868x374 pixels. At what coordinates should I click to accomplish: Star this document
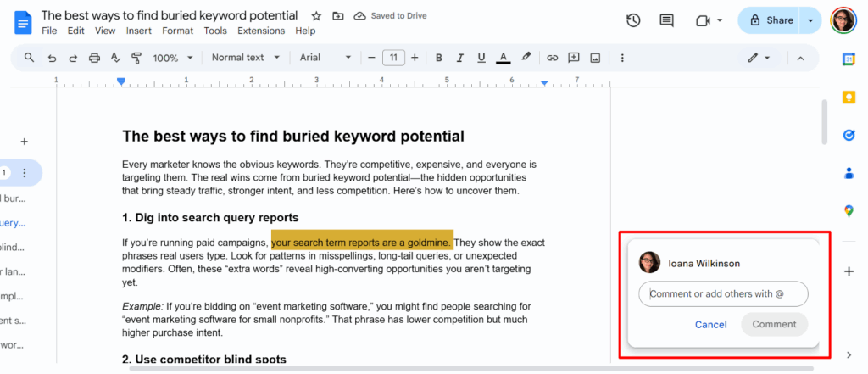click(x=316, y=16)
